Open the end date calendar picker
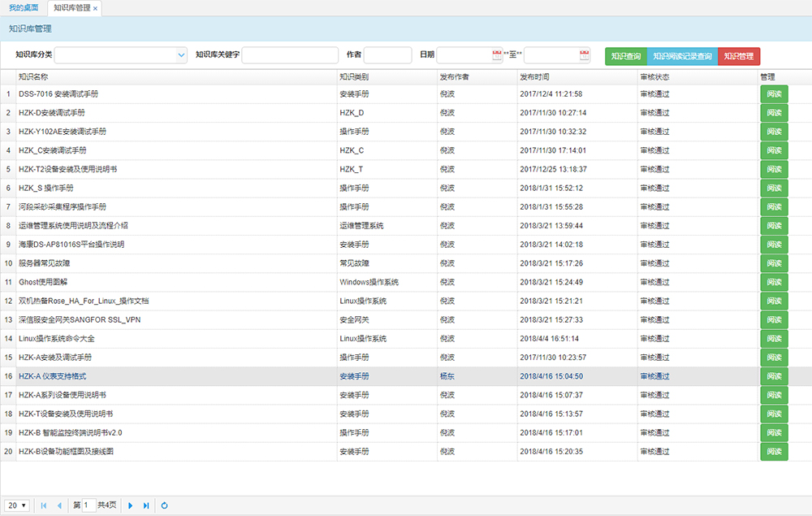The image size is (812, 516). coord(584,55)
